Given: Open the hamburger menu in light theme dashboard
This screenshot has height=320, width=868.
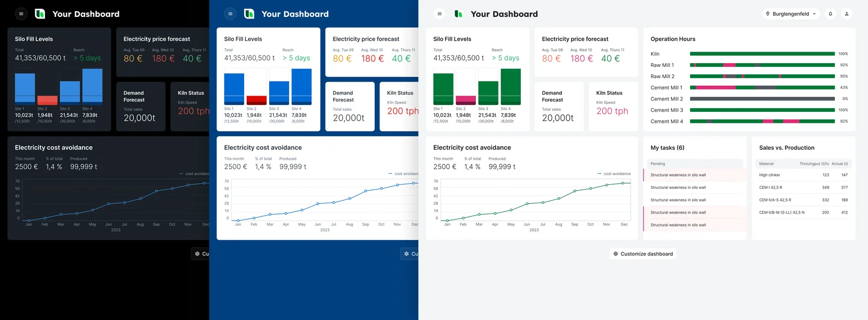Looking at the screenshot, I should click(x=439, y=14).
